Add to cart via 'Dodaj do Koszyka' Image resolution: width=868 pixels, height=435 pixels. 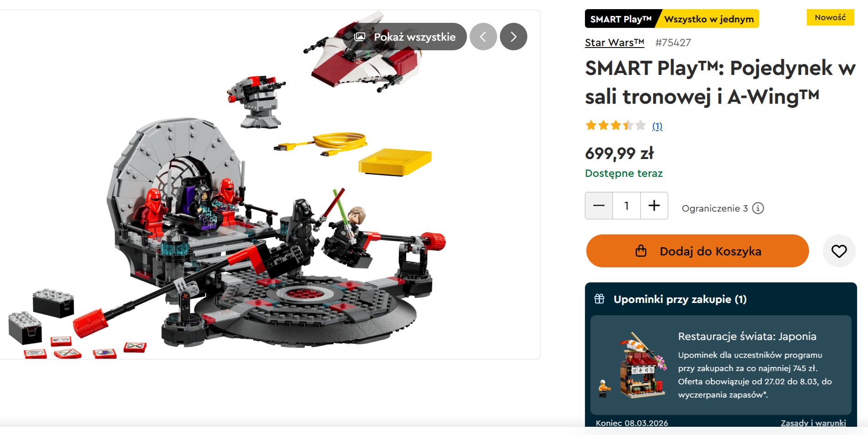click(x=697, y=251)
